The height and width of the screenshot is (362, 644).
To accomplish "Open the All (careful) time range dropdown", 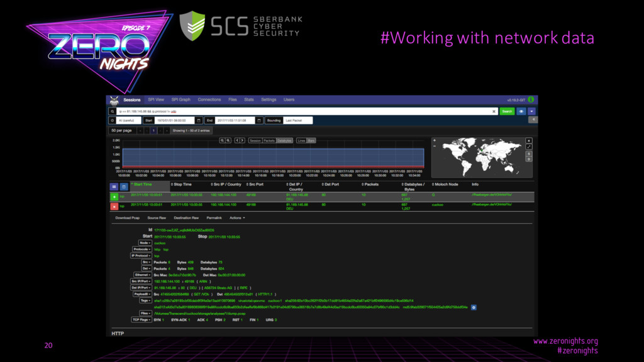I will (x=128, y=120).
